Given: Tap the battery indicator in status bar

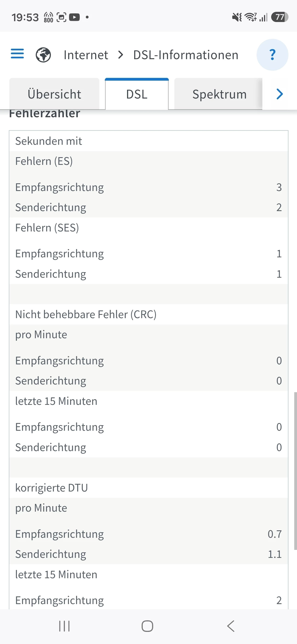Looking at the screenshot, I should (x=280, y=17).
